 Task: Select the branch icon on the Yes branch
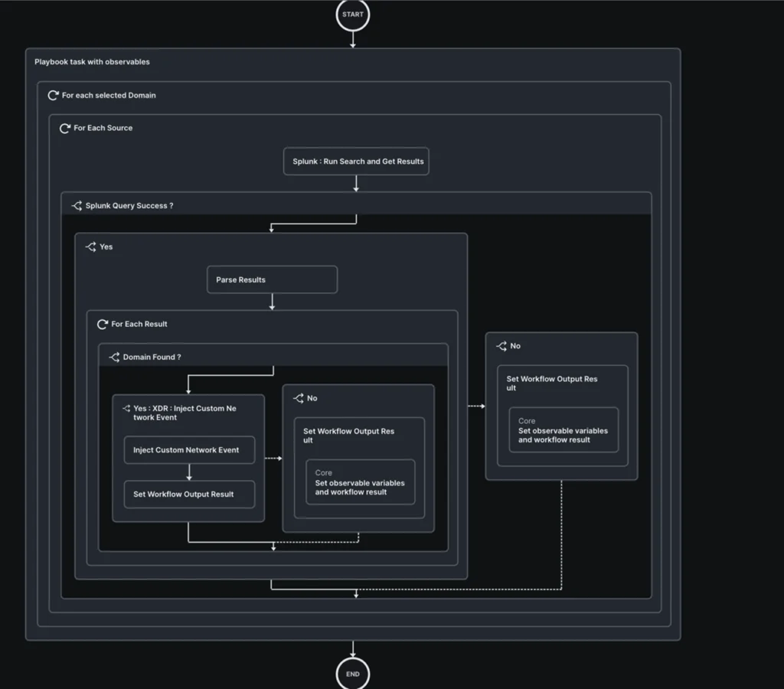pos(89,247)
